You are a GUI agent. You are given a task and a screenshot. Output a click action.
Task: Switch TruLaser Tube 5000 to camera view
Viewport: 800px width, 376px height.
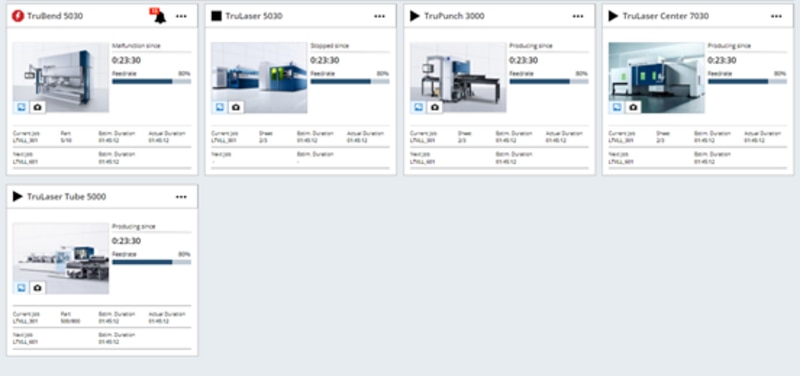coord(37,288)
